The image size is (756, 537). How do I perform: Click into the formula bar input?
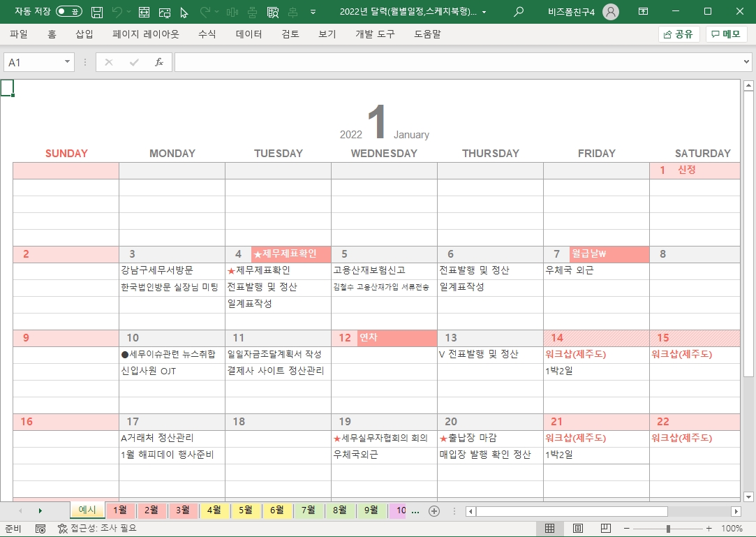point(458,62)
